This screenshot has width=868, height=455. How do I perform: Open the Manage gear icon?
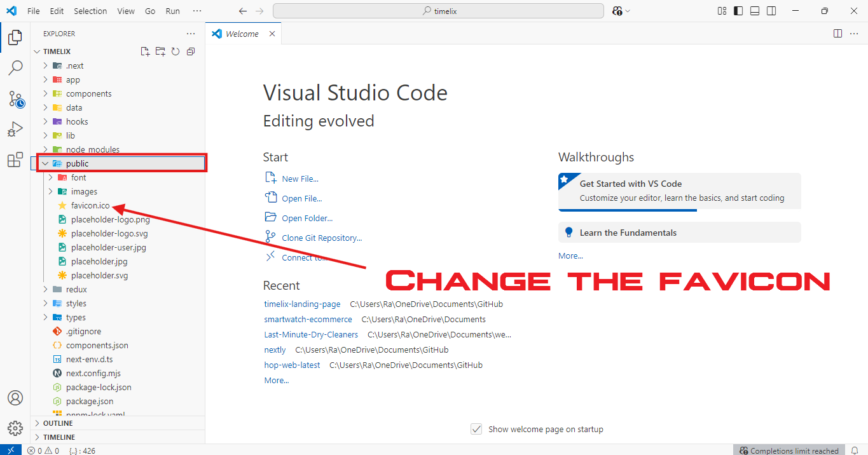click(15, 427)
